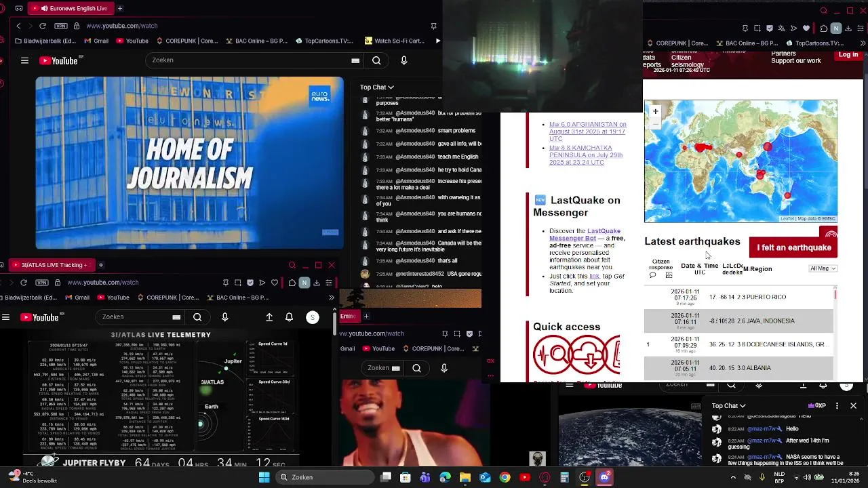Open ad-blocker shield in 3I/ATLAS window
Image resolution: width=868 pixels, height=488 pixels.
(250, 283)
